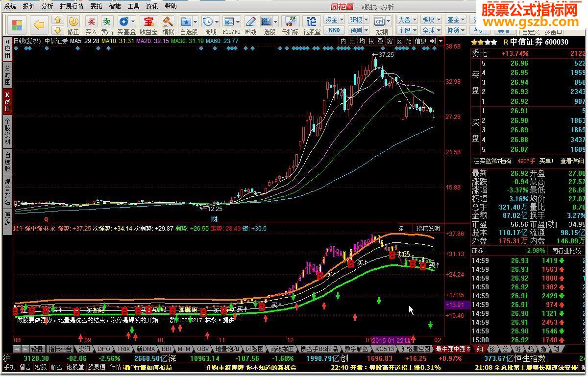Toggle the 区 range option
Screen dimensions: 588x377
(399, 41)
